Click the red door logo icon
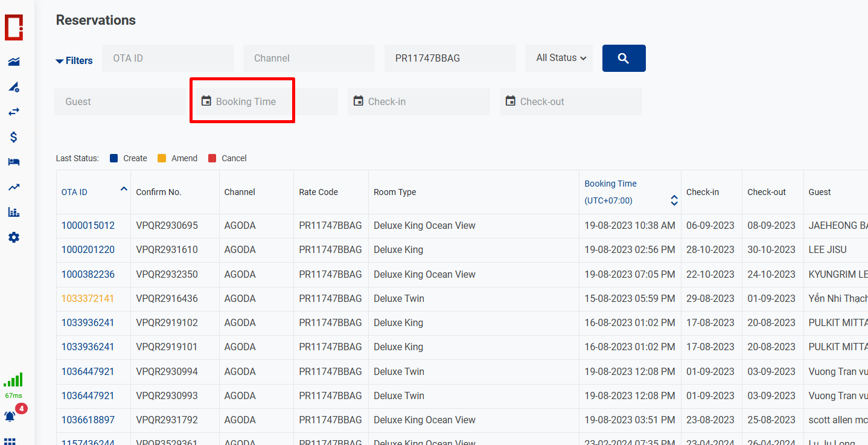This screenshot has width=868, height=445. coord(14,28)
